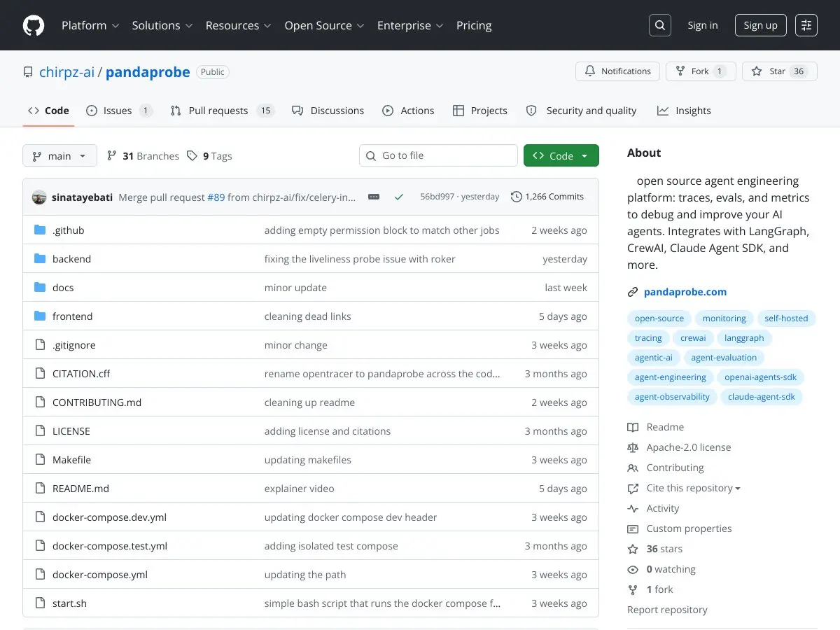
Task: Open the Security and quality tab
Action: tap(581, 111)
